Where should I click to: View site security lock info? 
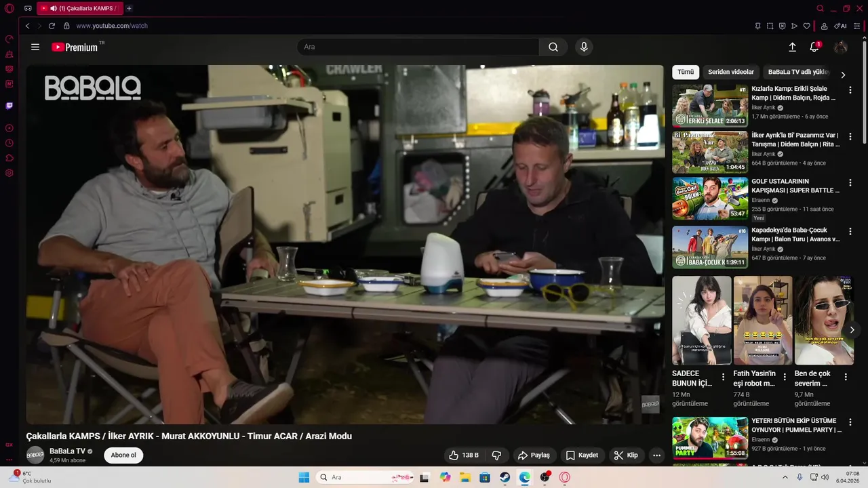66,26
